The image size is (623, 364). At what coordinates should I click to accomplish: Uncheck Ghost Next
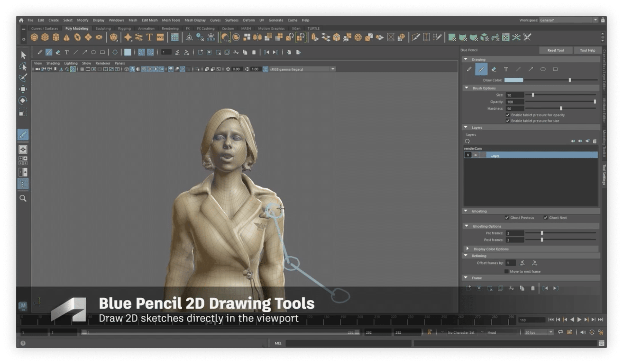click(545, 218)
